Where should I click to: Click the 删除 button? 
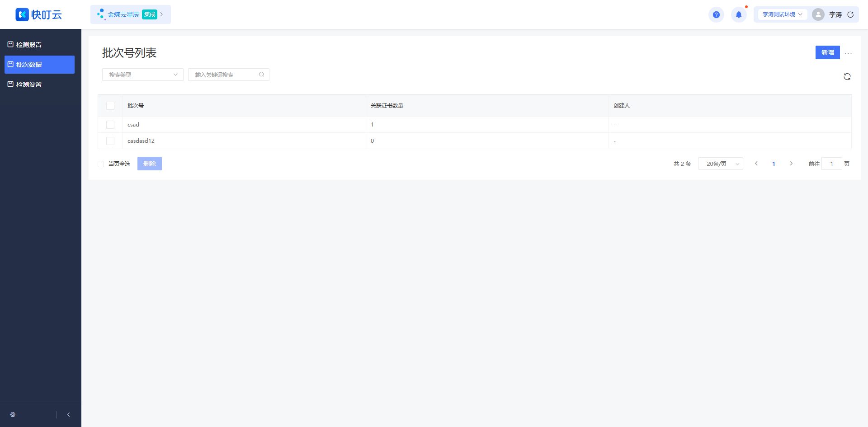click(x=150, y=164)
